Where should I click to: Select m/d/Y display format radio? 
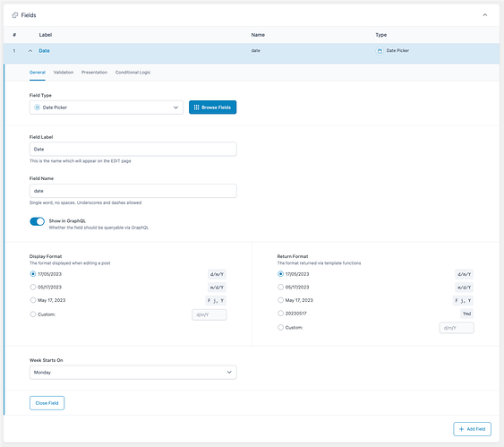pyautogui.click(x=33, y=287)
